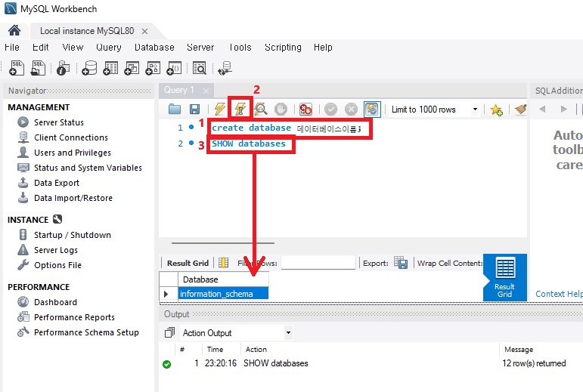Viewport: 583px width, 392px height.
Task: Open an SQL script file in new tab
Action: [38, 68]
